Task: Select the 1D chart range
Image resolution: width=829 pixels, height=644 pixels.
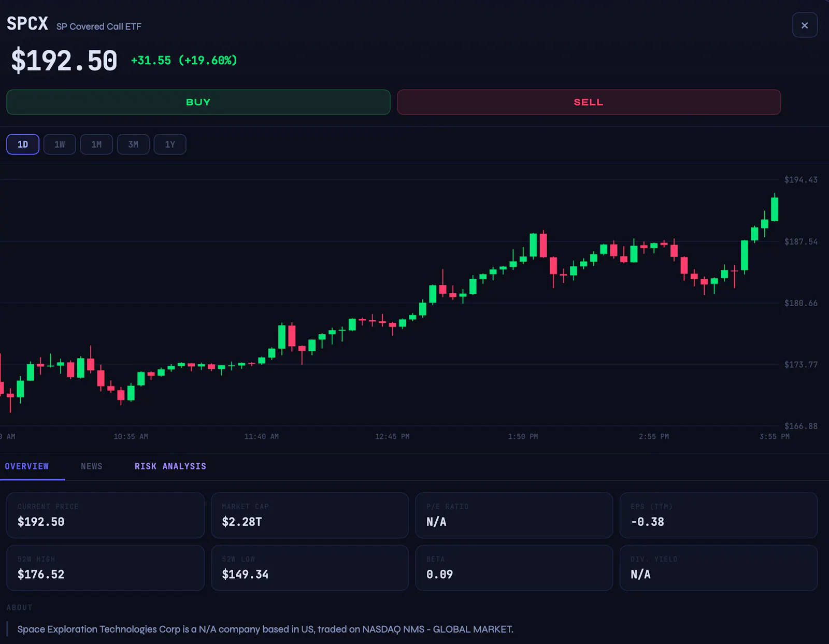Action: pos(23,144)
